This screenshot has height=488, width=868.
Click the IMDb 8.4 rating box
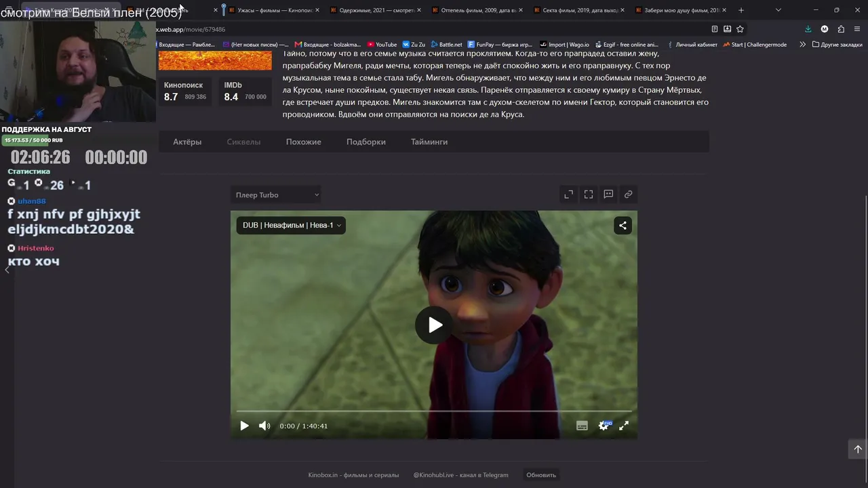click(x=245, y=91)
